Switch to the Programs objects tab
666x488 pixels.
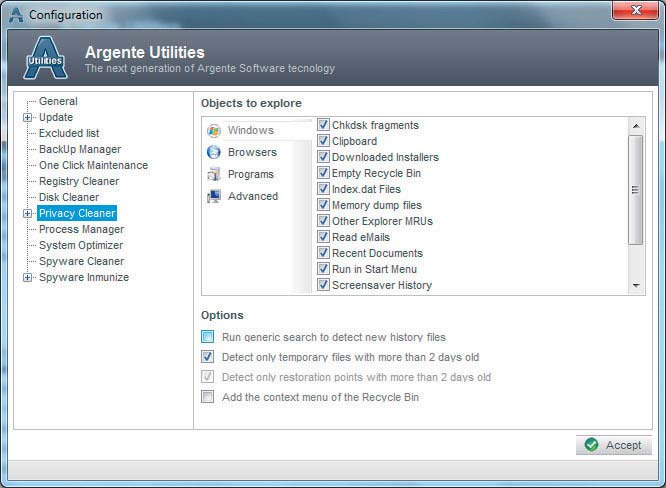click(259, 174)
